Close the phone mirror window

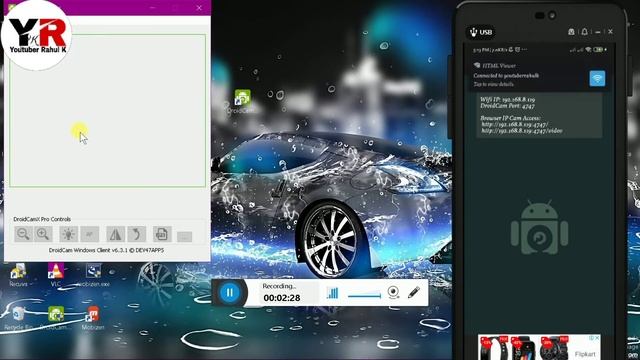tap(611, 32)
